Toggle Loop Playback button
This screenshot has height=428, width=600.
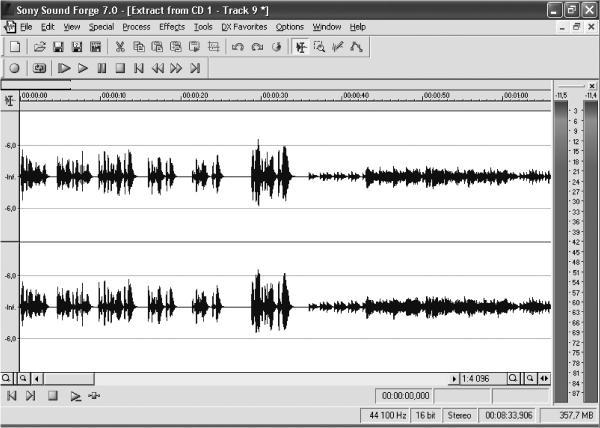[39, 68]
